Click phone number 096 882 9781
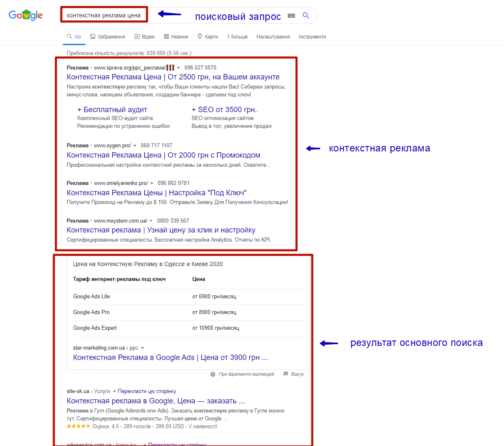Image resolution: width=504 pixels, height=446 pixels. [x=174, y=183]
